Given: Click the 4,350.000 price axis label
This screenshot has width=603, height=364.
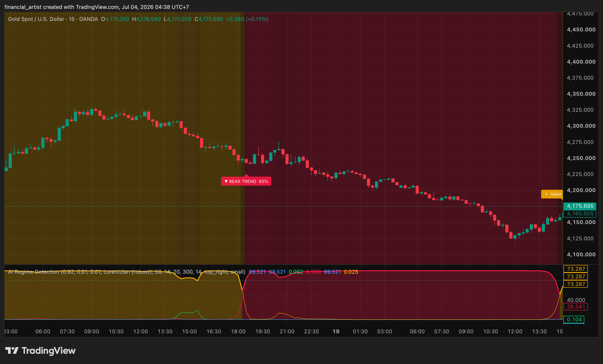Looking at the screenshot, I should coord(581,94).
